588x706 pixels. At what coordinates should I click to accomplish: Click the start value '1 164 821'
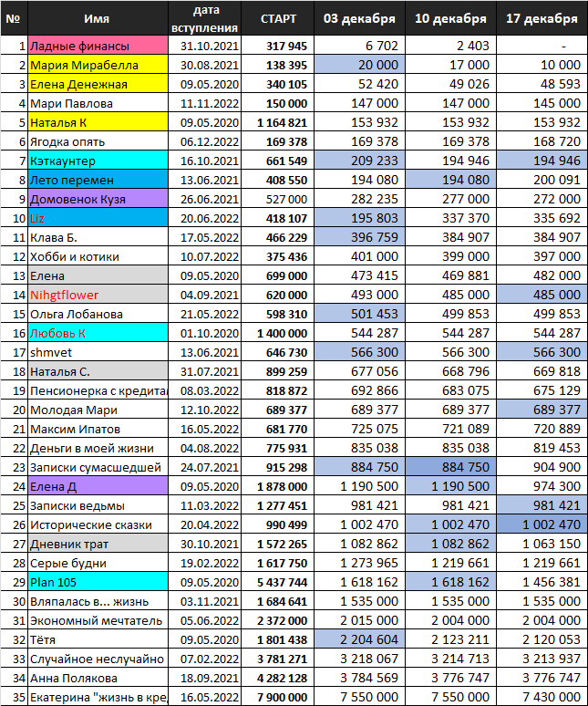tap(277, 122)
